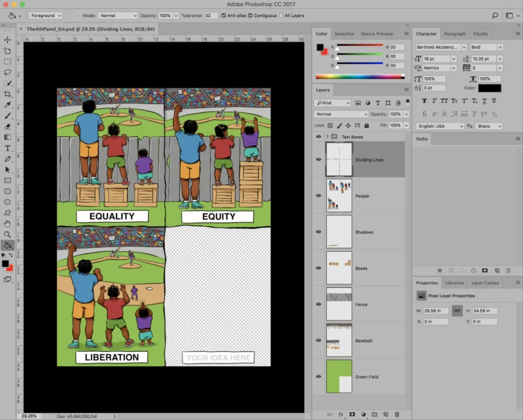523x420 pixels.
Task: Select the Pen tool
Action: click(7, 159)
